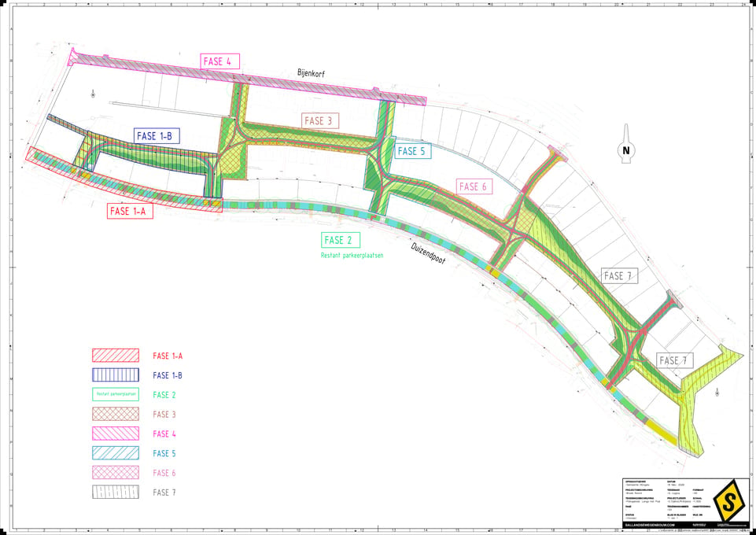Screen dimensions: 756x535
Task: Click the boxed FASE 1-A label on the map
Action: click(x=130, y=211)
